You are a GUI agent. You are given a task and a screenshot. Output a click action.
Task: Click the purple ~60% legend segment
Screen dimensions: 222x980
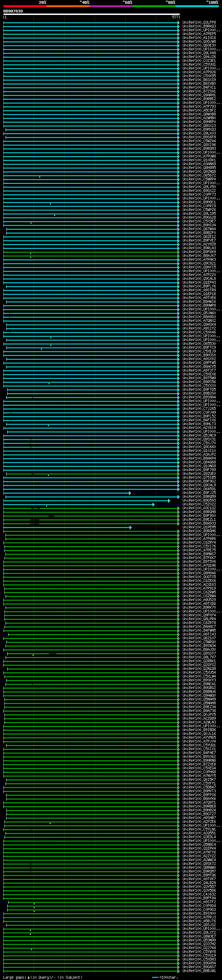pyautogui.click(x=111, y=7)
